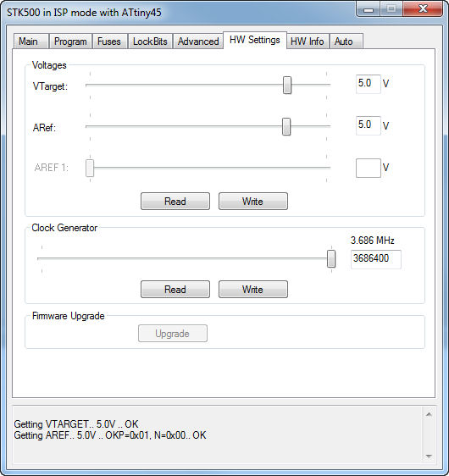Click the 'Getting AREF.. 5.0V' log line

(110, 435)
